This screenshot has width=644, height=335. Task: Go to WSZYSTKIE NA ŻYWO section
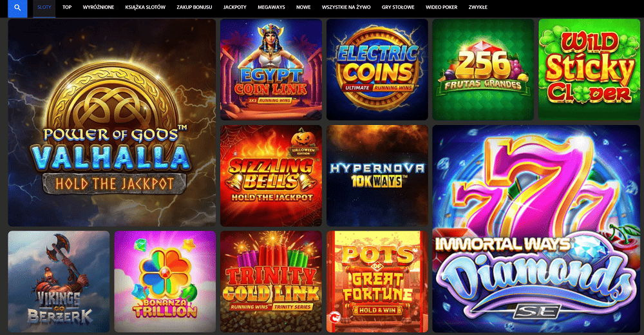point(346,7)
